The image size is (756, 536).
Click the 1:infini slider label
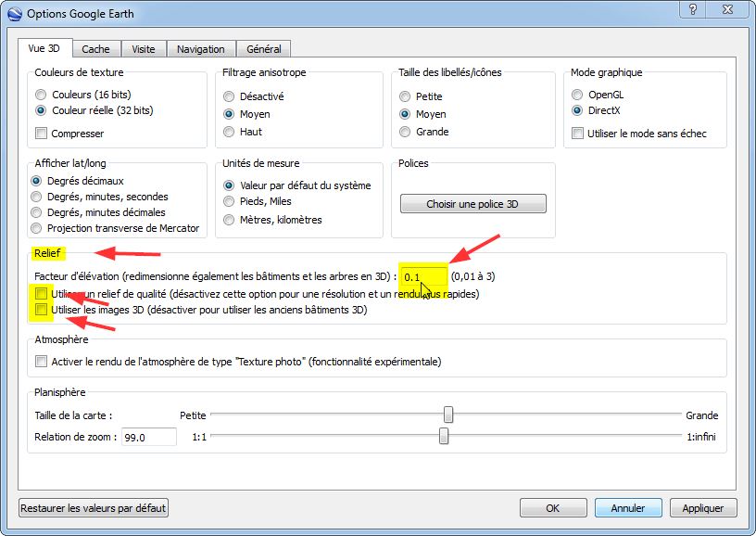coord(701,437)
